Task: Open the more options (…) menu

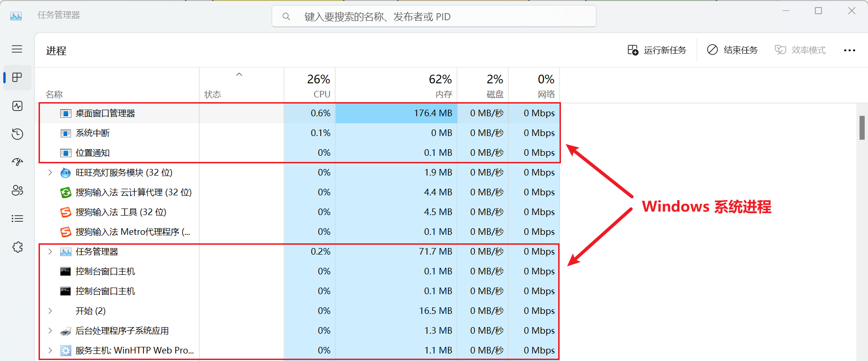Action: tap(850, 50)
